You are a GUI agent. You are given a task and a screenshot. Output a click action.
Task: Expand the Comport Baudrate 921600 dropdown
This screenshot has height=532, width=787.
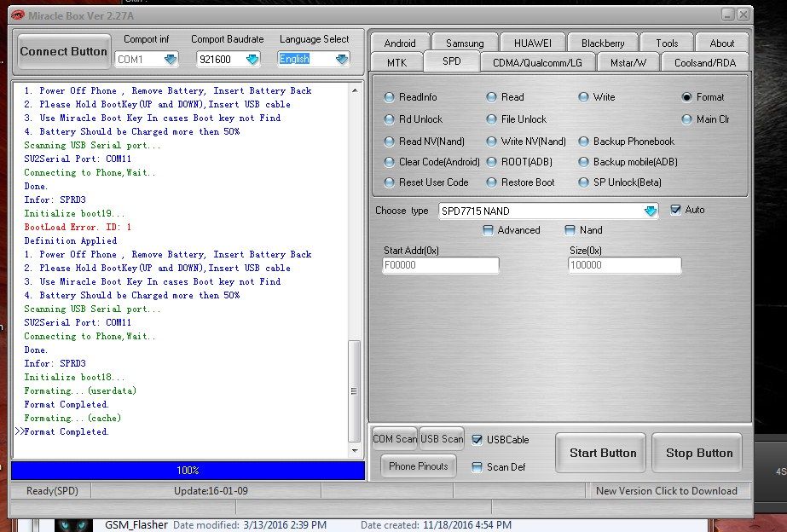pos(252,59)
